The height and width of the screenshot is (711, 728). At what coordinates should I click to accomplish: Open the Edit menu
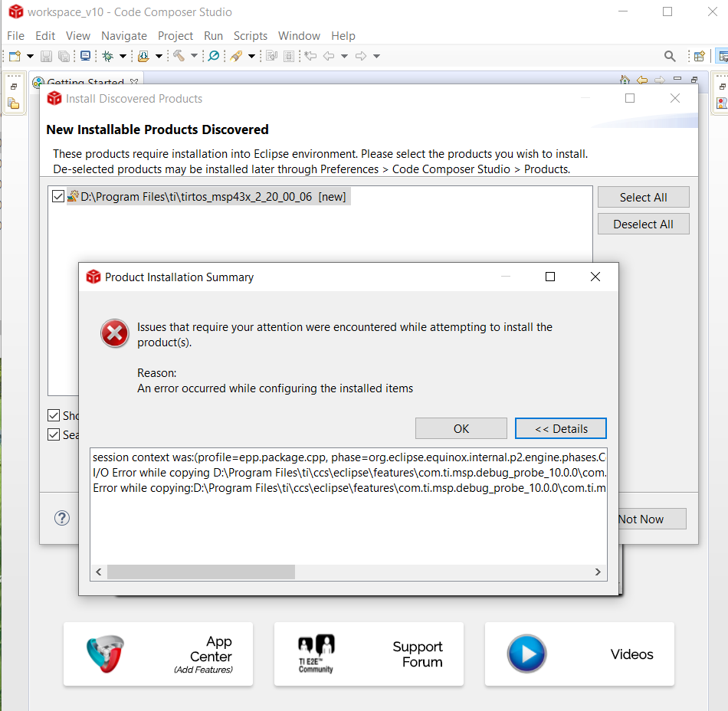(45, 36)
